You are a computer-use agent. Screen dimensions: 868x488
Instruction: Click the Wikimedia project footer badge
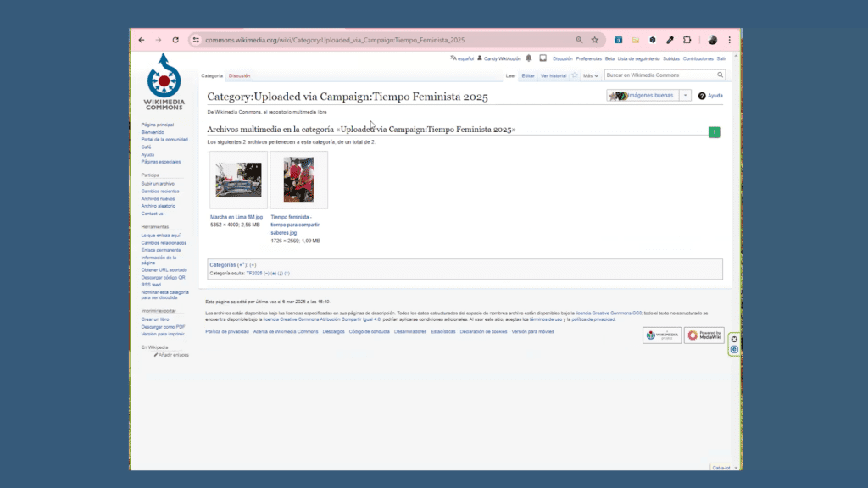662,335
